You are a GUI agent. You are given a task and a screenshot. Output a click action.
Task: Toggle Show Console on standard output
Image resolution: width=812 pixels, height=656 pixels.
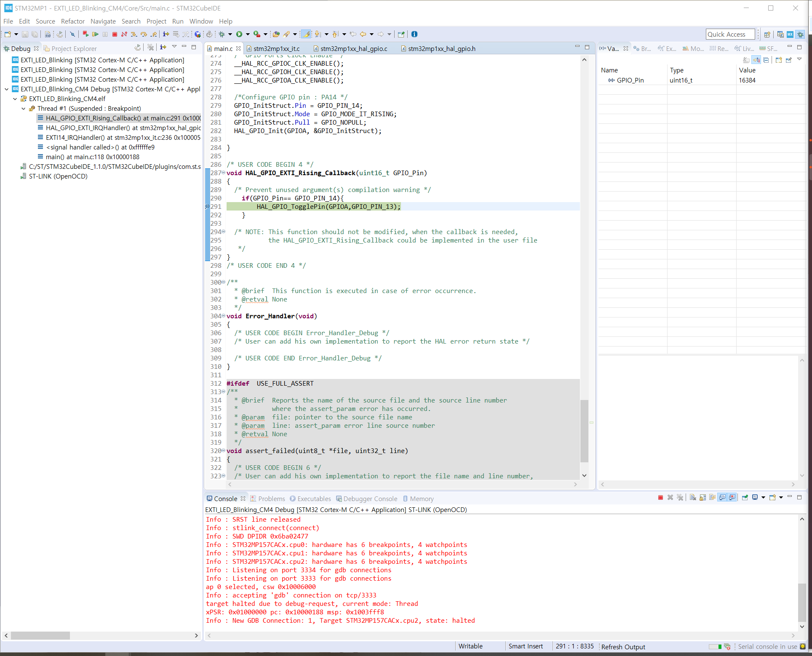click(x=723, y=498)
